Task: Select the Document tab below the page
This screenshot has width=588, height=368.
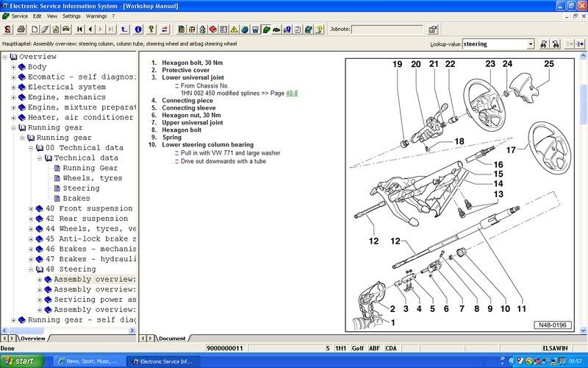Action: [x=172, y=339]
